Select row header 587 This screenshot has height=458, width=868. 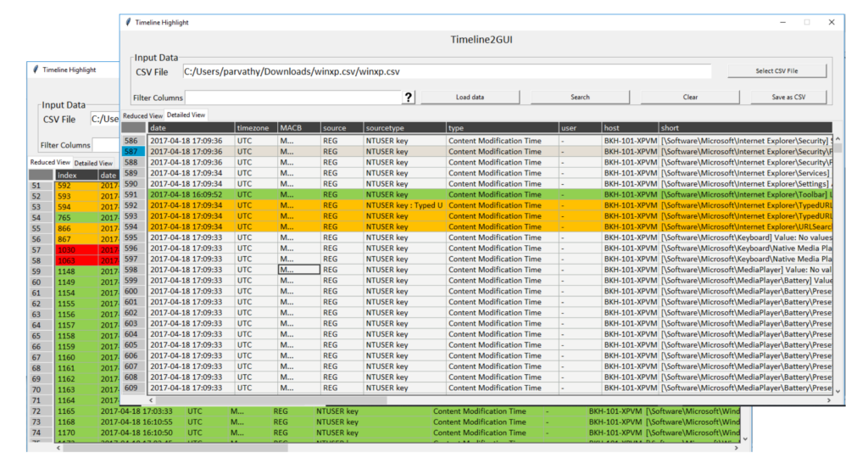click(133, 151)
